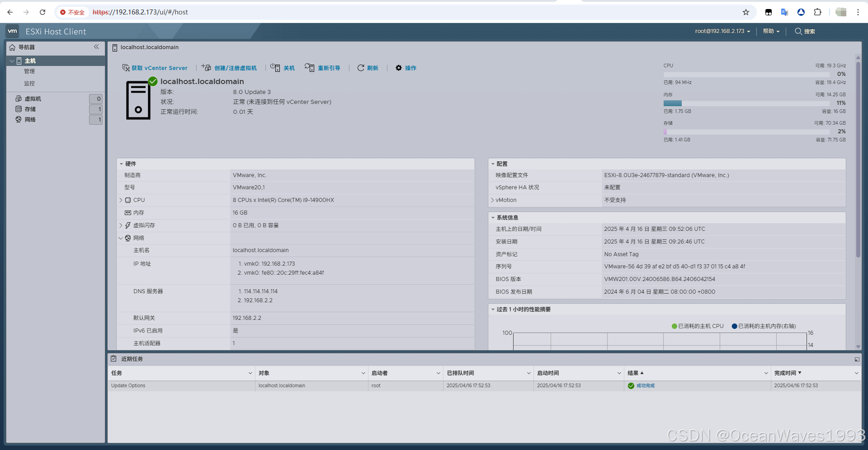Select Storage (存储) in the navigator

coord(30,109)
